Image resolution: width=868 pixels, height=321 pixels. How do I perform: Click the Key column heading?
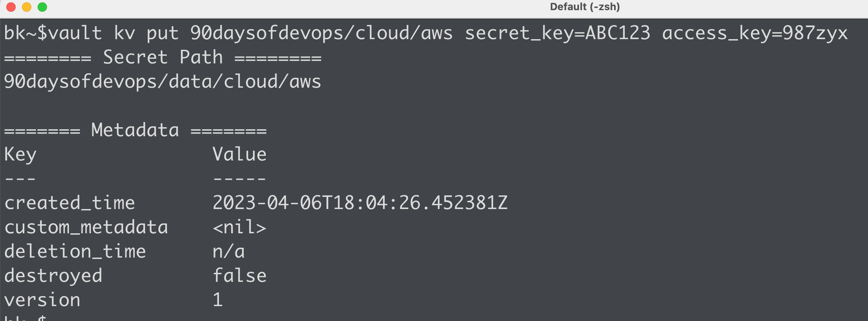(20, 155)
